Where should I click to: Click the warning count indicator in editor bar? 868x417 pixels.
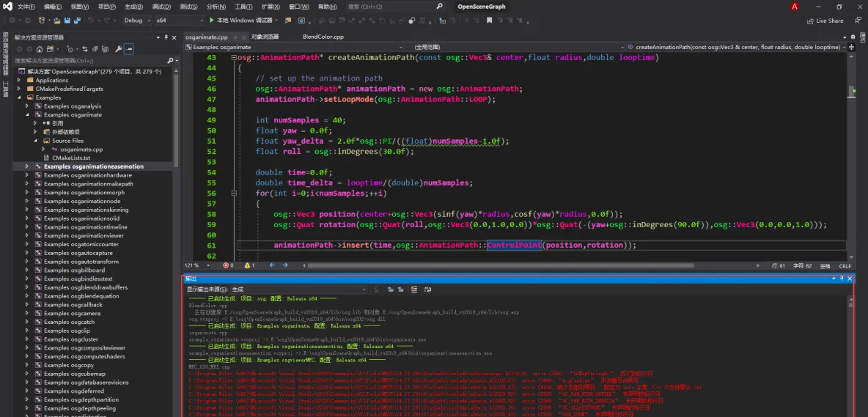pos(249,265)
